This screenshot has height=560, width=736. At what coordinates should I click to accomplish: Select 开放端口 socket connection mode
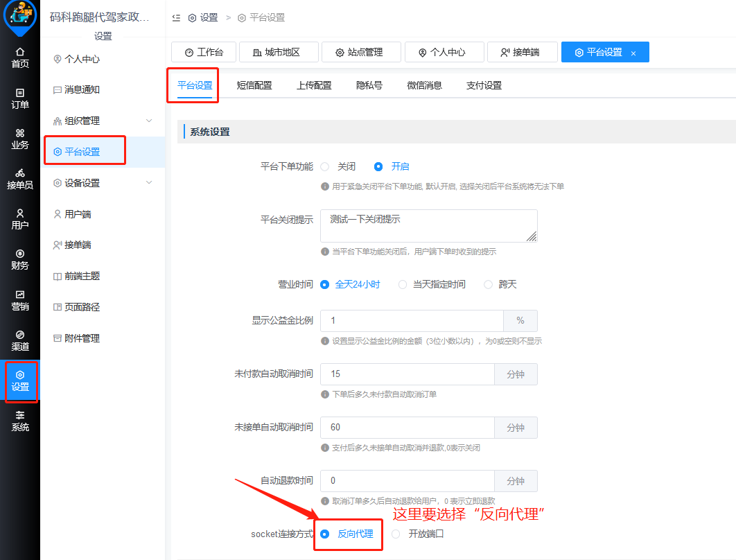[418, 534]
